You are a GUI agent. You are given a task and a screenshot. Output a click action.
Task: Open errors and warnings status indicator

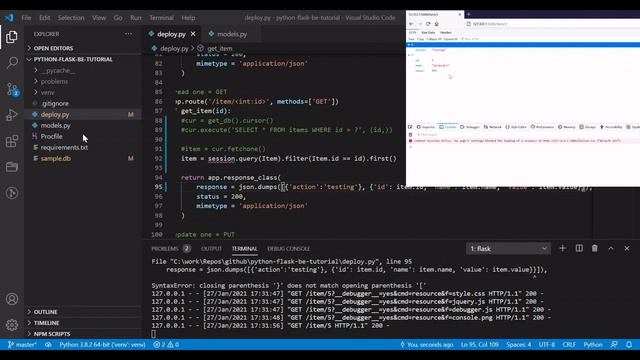(x=166, y=344)
